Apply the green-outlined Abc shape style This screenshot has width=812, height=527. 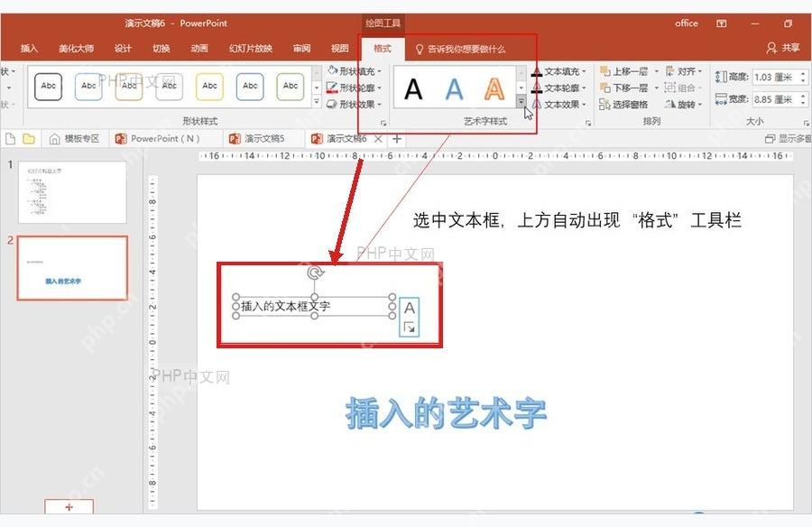tap(291, 87)
